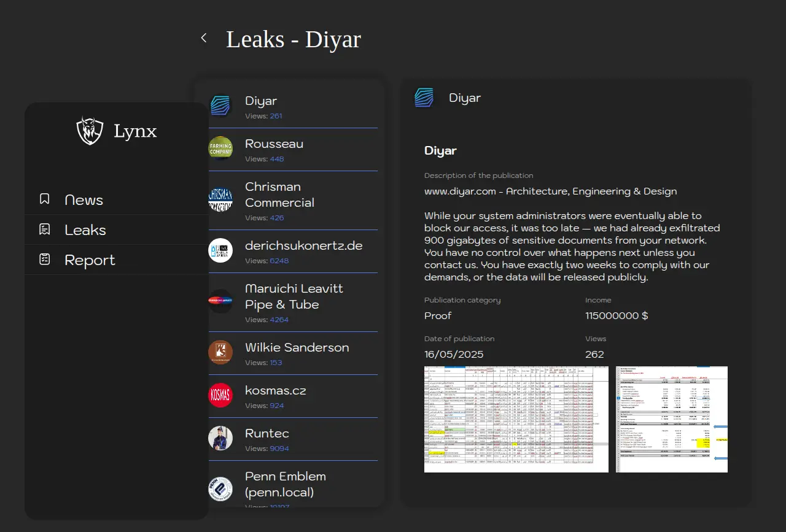Viewport: 786px width, 532px height.
Task: Go to the Leaks menu item
Action: click(x=85, y=230)
